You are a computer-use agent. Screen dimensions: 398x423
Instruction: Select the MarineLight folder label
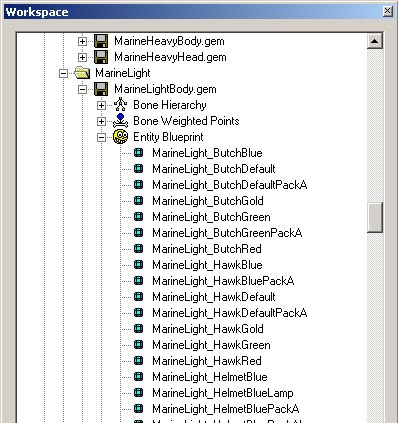pos(123,73)
